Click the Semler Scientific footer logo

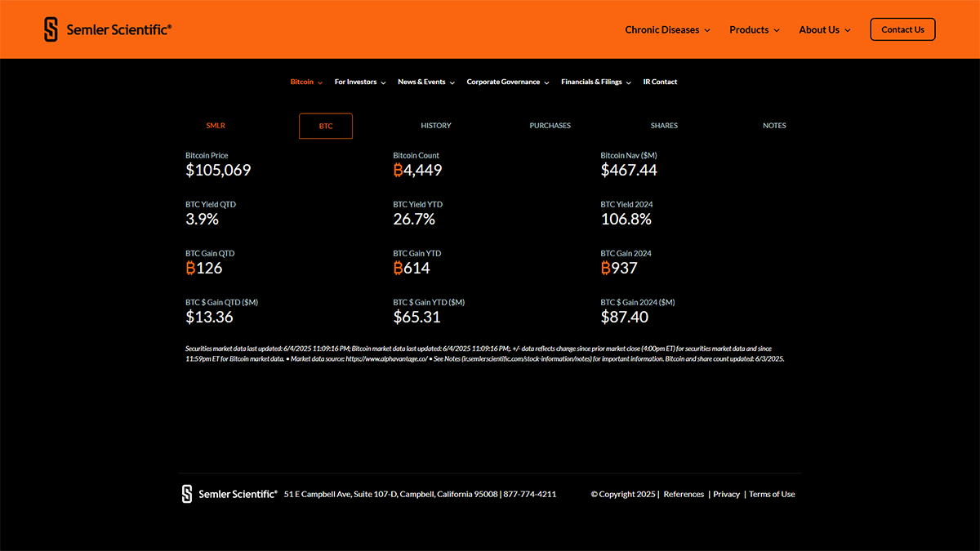point(229,494)
